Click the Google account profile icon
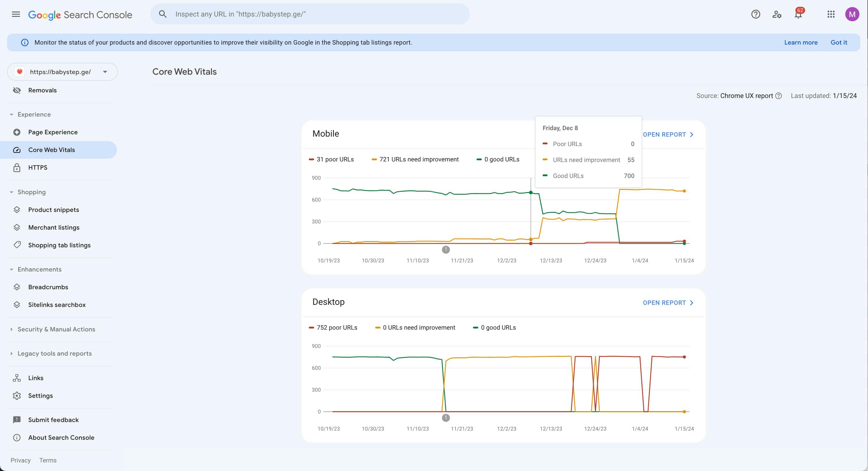 (x=852, y=14)
